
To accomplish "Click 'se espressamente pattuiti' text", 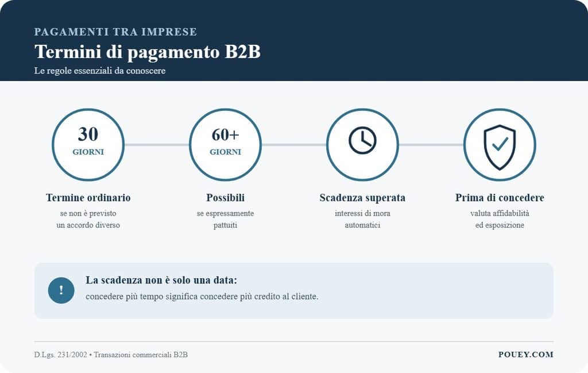I will (x=225, y=219).
